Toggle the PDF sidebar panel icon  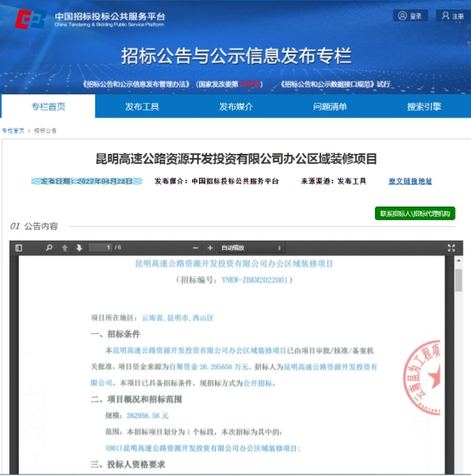pyautogui.click(x=19, y=248)
